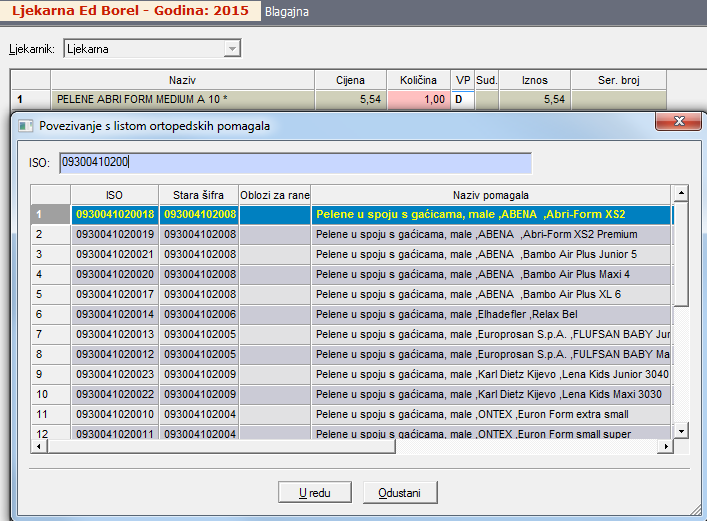Click the Oblozi za rane column header
This screenshot has height=521, width=707.
(x=275, y=194)
